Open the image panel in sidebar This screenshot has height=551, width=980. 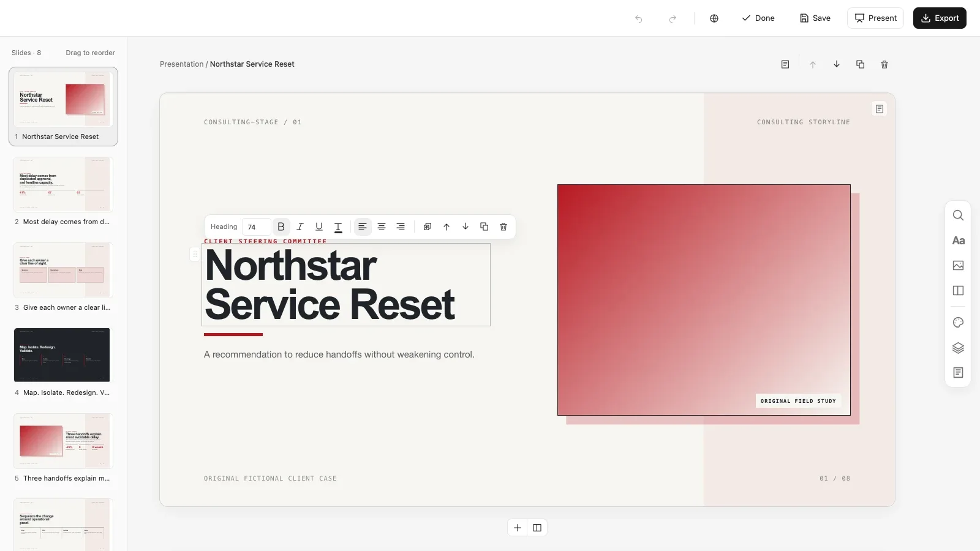(959, 266)
